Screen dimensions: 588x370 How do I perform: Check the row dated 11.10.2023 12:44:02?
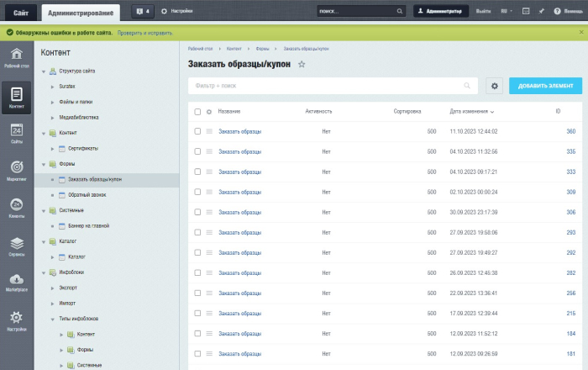pos(197,131)
